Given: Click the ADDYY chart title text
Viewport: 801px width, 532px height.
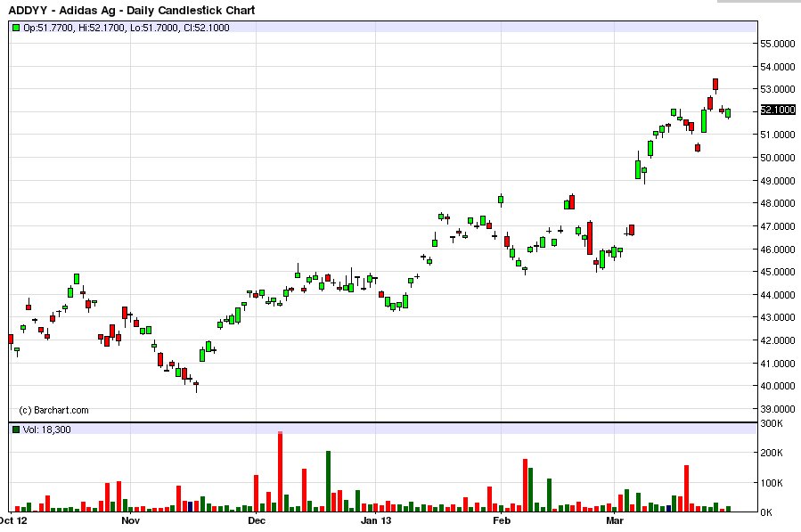Looking at the screenshot, I should (x=132, y=10).
